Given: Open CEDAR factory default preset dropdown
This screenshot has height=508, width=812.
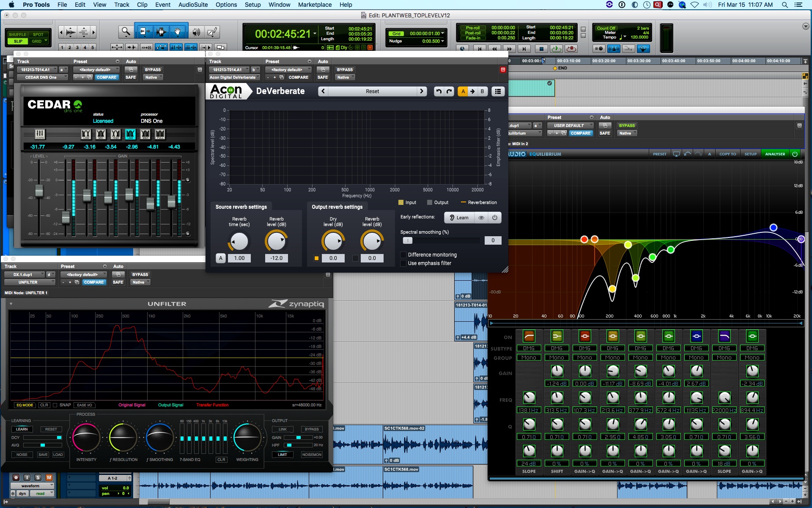Looking at the screenshot, I should click(96, 69).
